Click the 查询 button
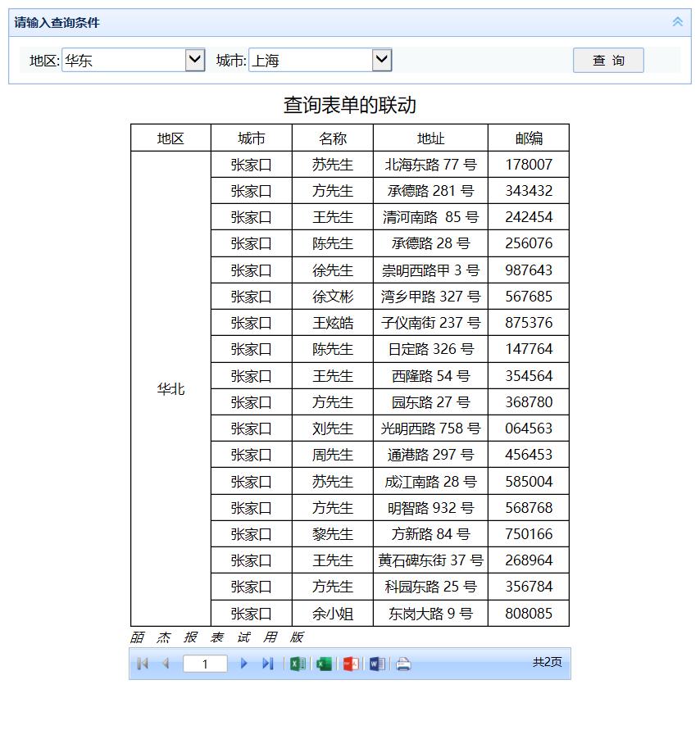Viewport: 700px width, 730px height. click(x=608, y=60)
